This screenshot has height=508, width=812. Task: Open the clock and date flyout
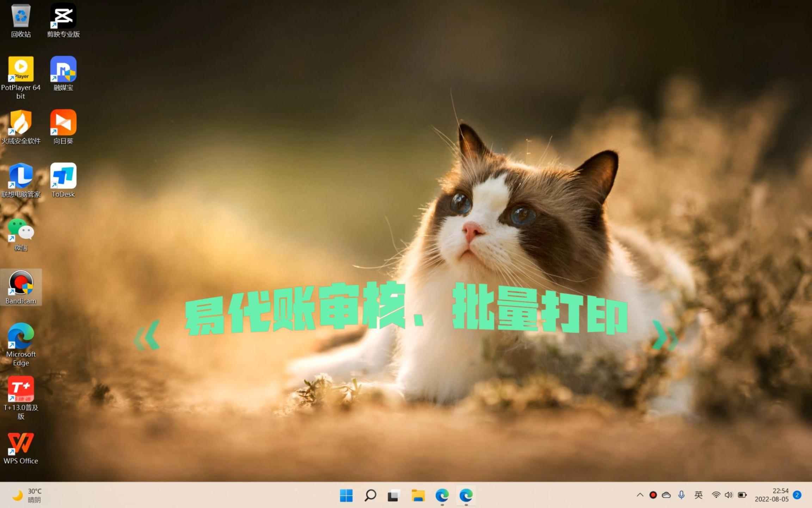(x=771, y=495)
